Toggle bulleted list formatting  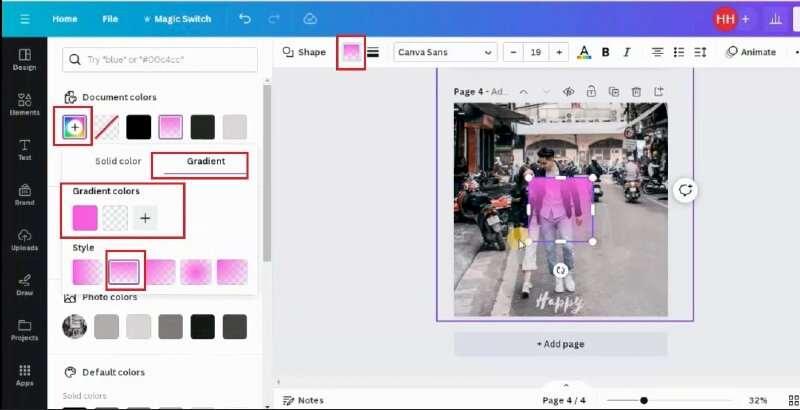pyautogui.click(x=679, y=52)
